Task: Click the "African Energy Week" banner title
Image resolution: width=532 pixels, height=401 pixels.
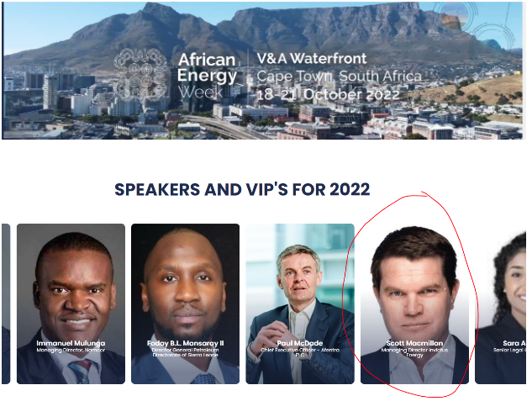Action: click(x=207, y=76)
